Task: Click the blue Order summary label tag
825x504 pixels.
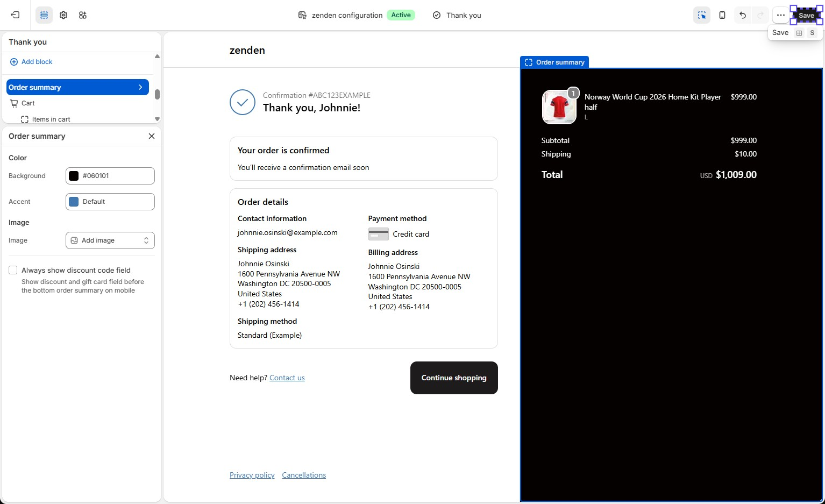Action: (x=554, y=62)
